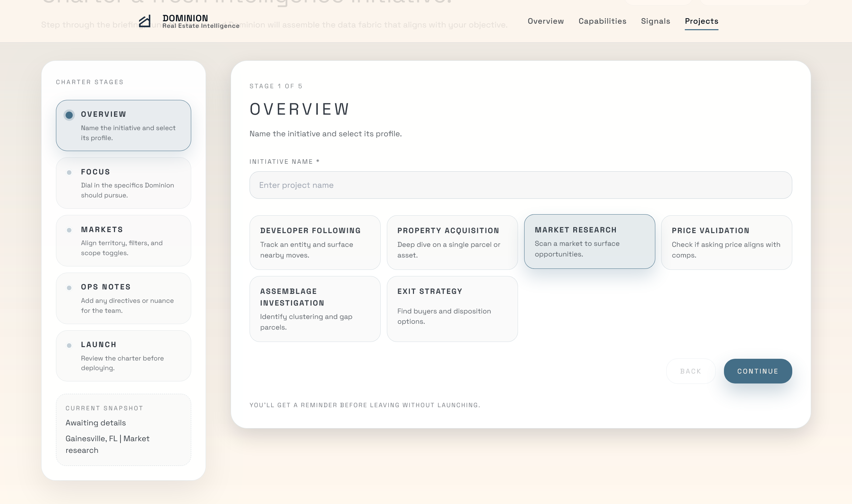Jump to the Launch charter stage
852x504 pixels.
(123, 356)
